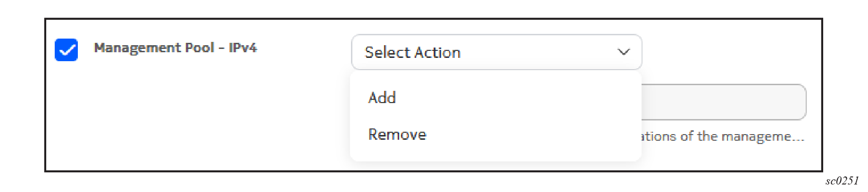Click the Management Pool - IPv4 label
This screenshot has height=192, width=868.
pos(175,48)
